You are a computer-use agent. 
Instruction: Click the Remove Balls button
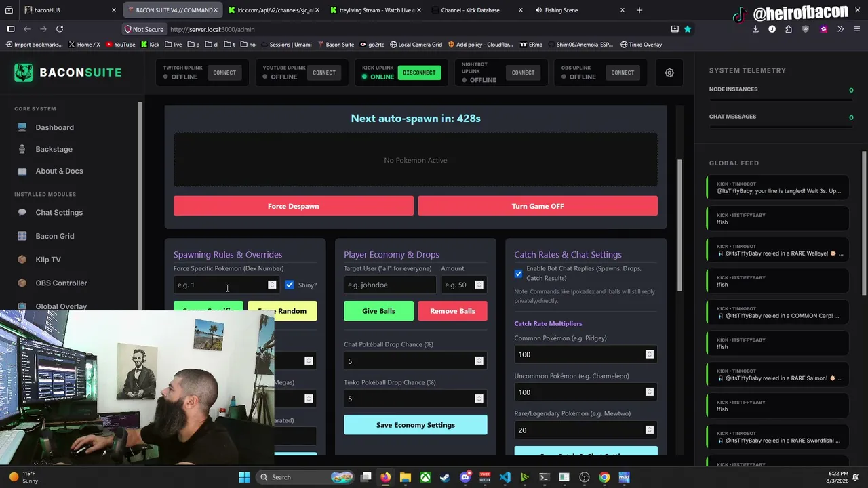click(452, 311)
